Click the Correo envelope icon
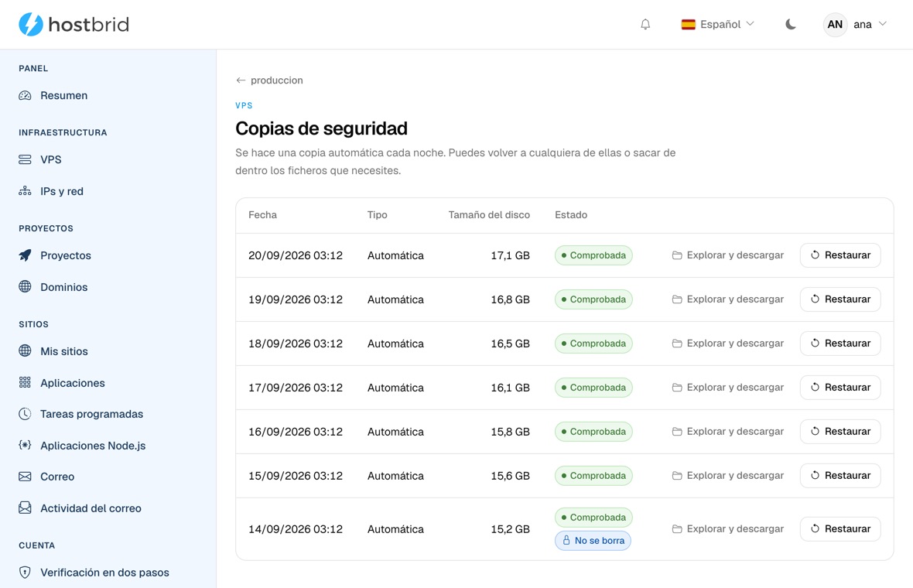The height and width of the screenshot is (588, 913). pyautogui.click(x=25, y=477)
